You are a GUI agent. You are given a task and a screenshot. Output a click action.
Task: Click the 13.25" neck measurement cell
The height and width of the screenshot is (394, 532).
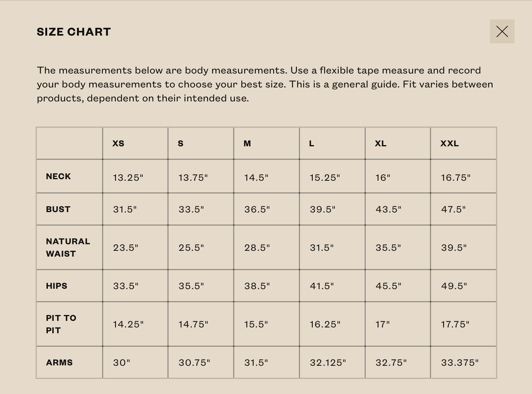tap(128, 178)
